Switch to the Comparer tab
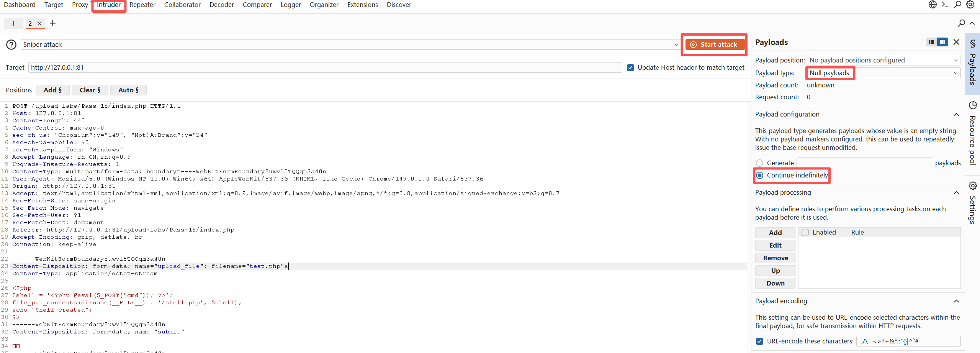 pos(257,5)
